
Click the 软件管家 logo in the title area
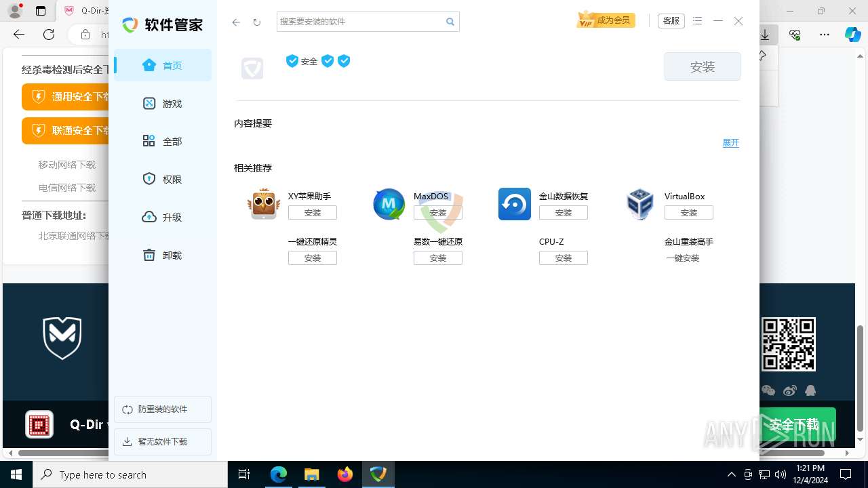(x=163, y=25)
